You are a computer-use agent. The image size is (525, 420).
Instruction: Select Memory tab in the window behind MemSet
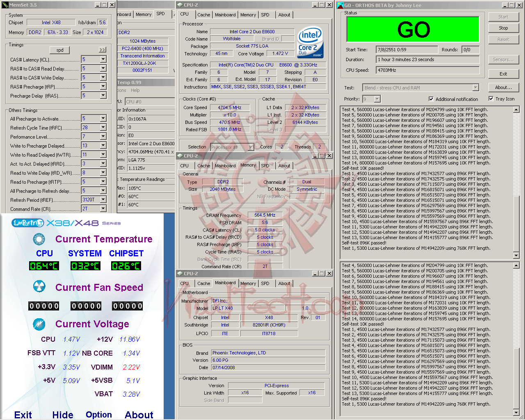(x=144, y=14)
